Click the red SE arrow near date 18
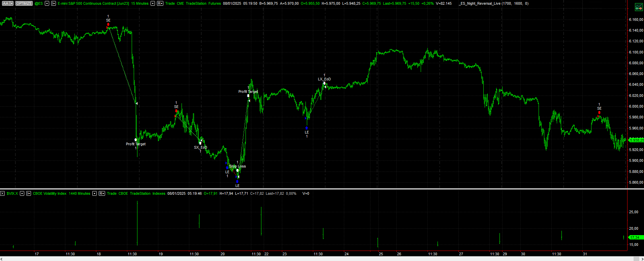644x261 pixels. point(108,24)
